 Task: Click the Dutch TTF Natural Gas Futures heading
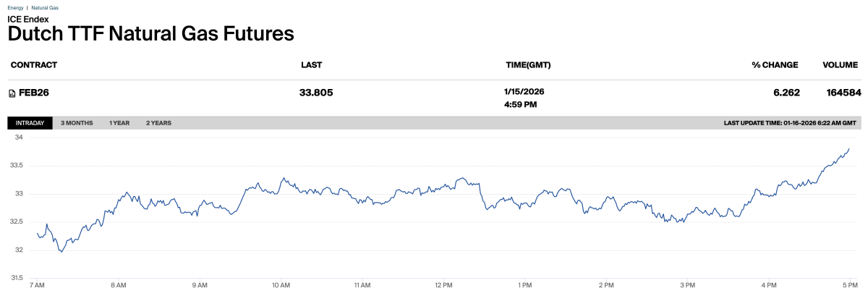point(150,33)
